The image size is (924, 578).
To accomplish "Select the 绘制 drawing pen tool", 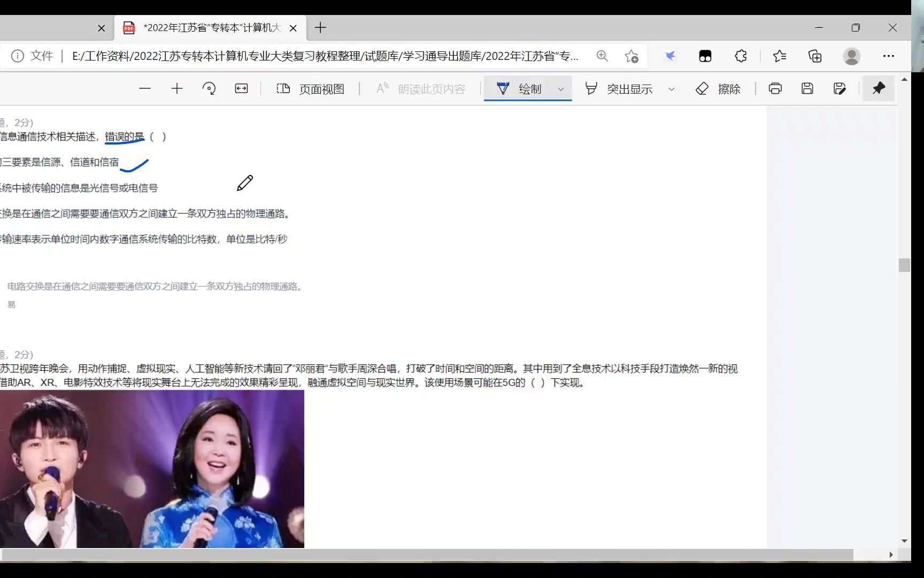I will (x=521, y=88).
